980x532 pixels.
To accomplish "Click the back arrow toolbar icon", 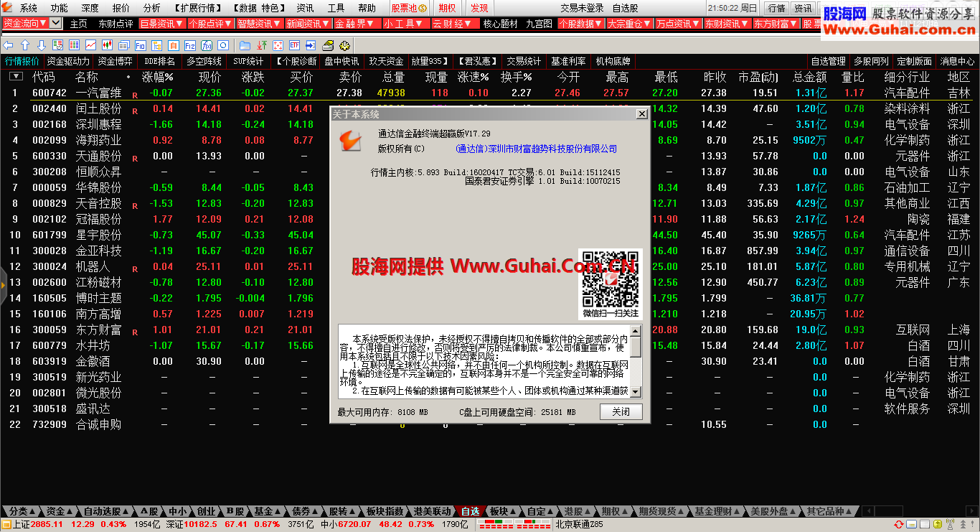I will coord(8,45).
